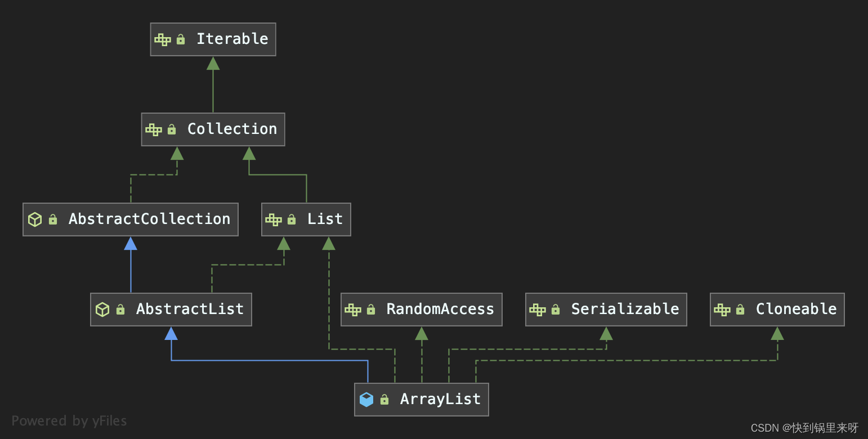This screenshot has width=868, height=439.
Task: Click the blue class icon on ArrayList
Action: tap(366, 400)
